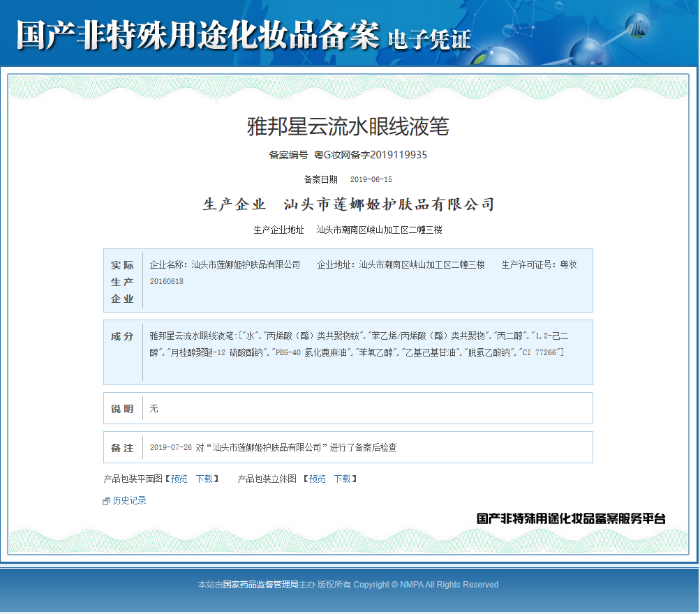
Task: Open the 历史记录 link
Action: click(x=129, y=501)
